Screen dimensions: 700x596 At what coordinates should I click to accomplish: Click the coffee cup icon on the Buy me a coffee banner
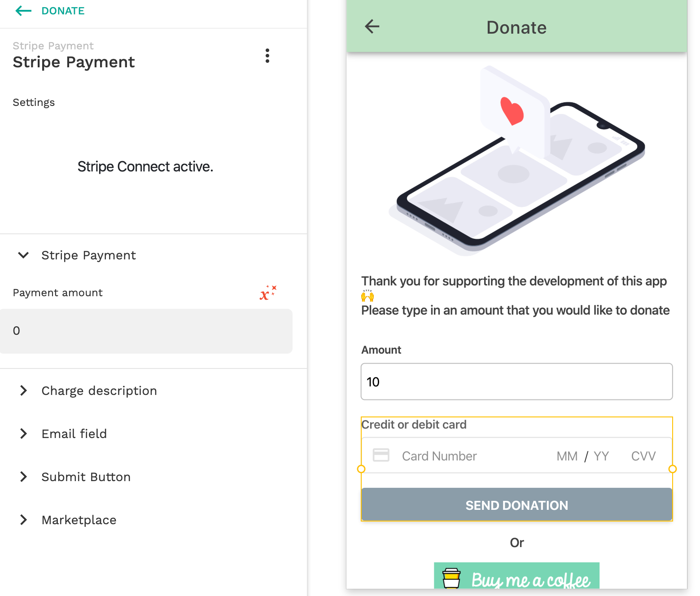pyautogui.click(x=451, y=578)
